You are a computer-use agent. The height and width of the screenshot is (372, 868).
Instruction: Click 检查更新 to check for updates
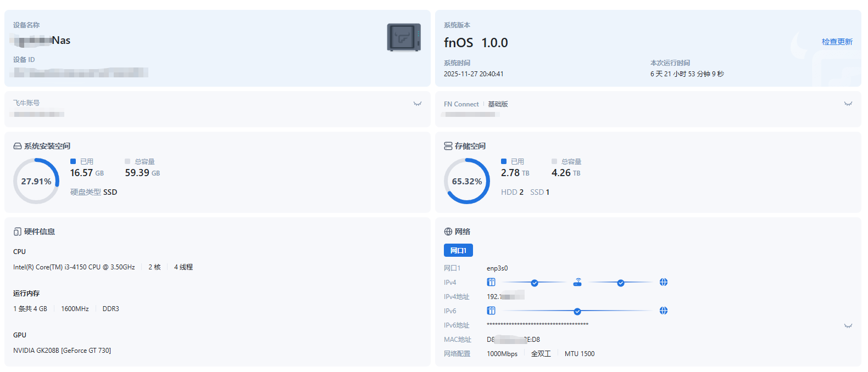pyautogui.click(x=837, y=42)
